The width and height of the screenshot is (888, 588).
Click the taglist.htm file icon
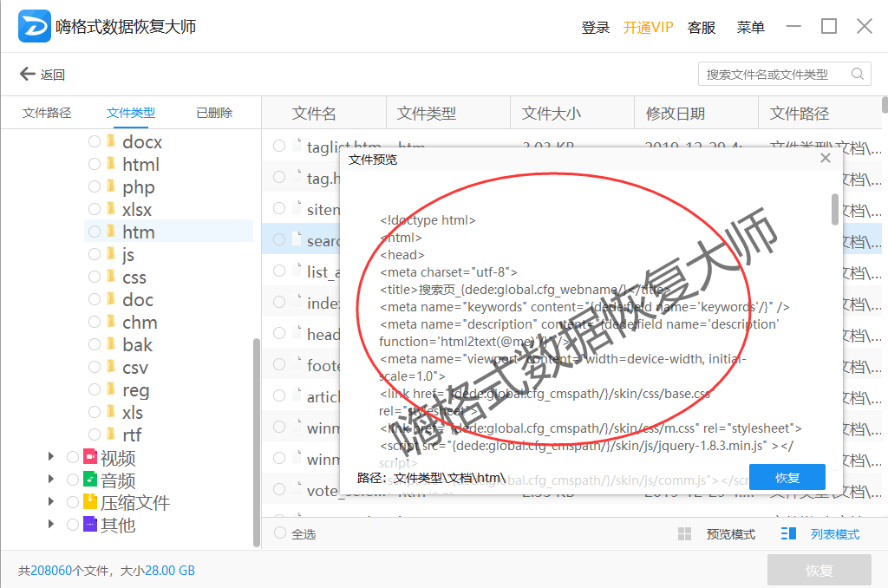tap(297, 145)
